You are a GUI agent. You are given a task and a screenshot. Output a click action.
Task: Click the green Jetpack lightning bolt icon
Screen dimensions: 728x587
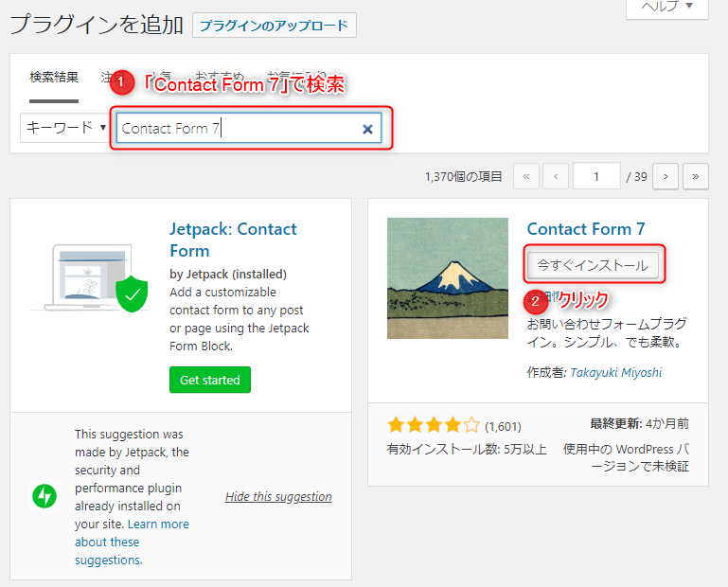point(44,496)
